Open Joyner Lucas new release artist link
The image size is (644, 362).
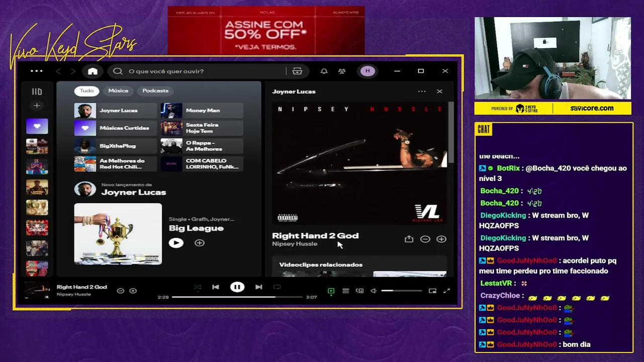(133, 192)
